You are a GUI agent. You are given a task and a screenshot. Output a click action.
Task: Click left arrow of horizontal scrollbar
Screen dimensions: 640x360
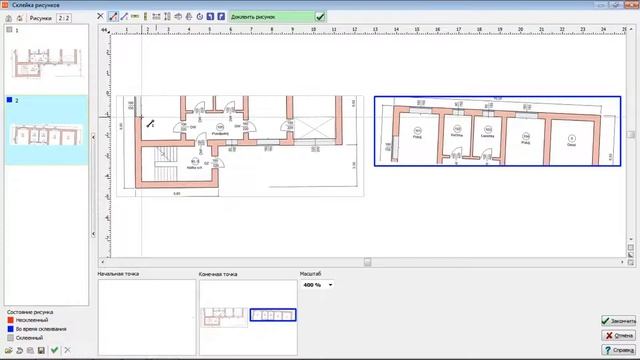click(x=102, y=262)
